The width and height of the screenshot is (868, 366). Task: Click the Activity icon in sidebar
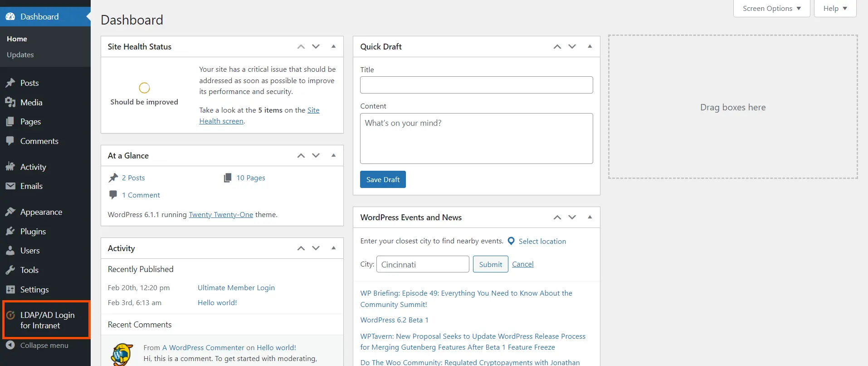click(x=10, y=167)
